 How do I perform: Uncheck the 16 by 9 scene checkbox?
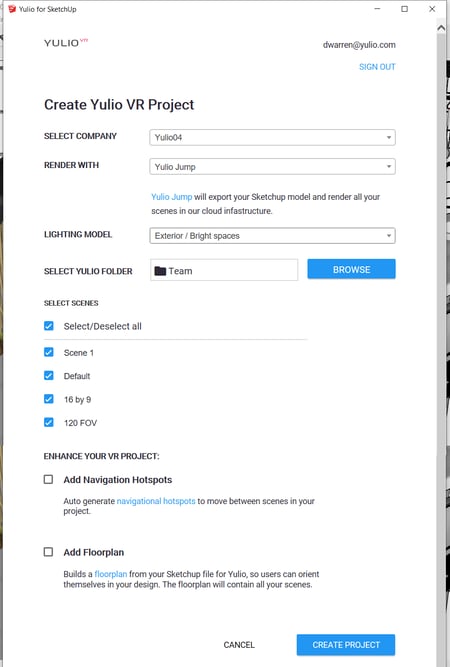49,399
